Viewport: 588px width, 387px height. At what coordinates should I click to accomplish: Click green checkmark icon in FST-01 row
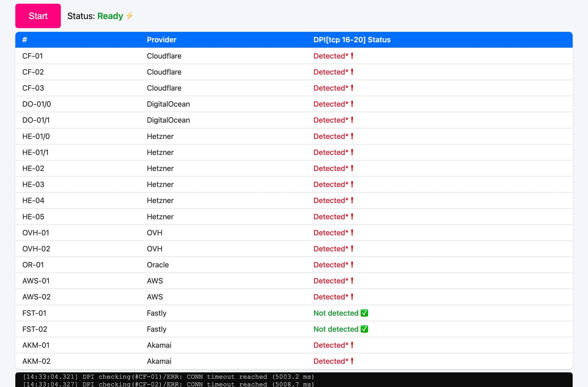364,313
